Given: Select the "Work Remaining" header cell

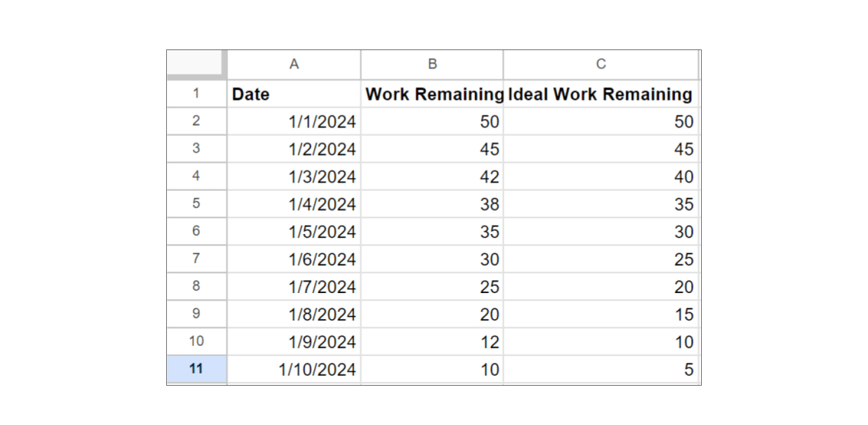Looking at the screenshot, I should 432,94.
